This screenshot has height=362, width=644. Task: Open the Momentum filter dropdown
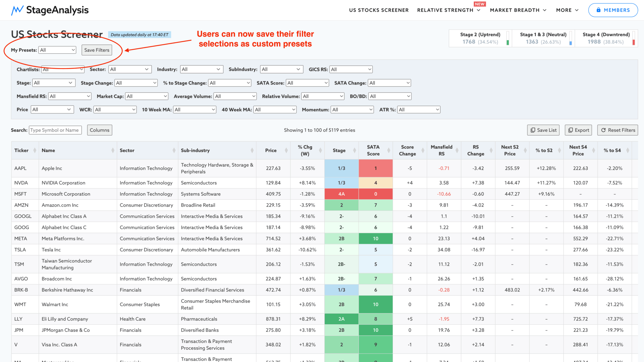click(x=352, y=109)
